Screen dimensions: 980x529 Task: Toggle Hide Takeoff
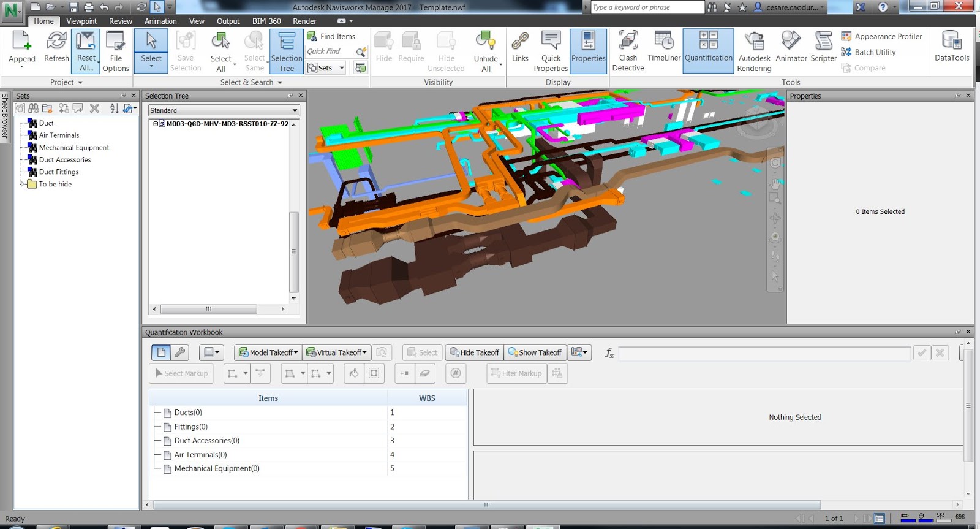click(474, 352)
